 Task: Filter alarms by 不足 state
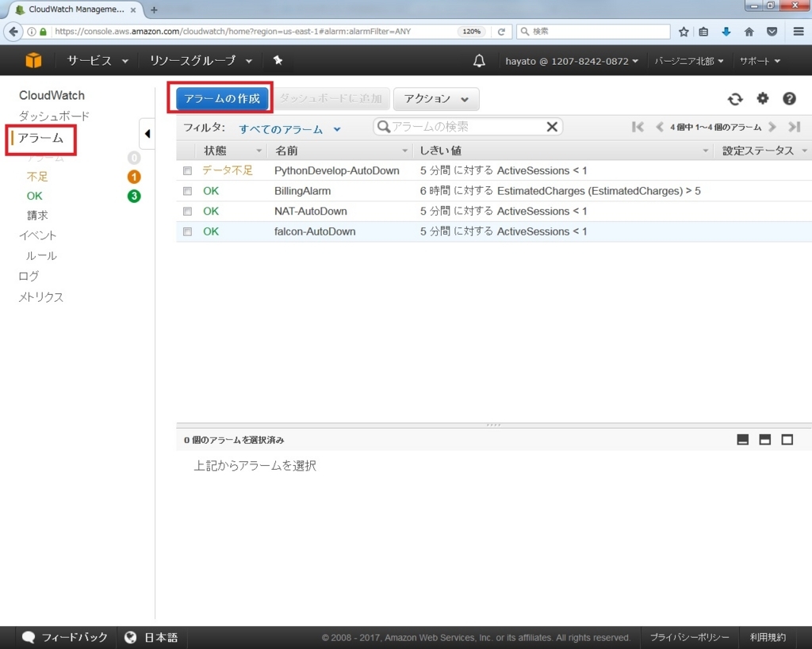point(37,177)
